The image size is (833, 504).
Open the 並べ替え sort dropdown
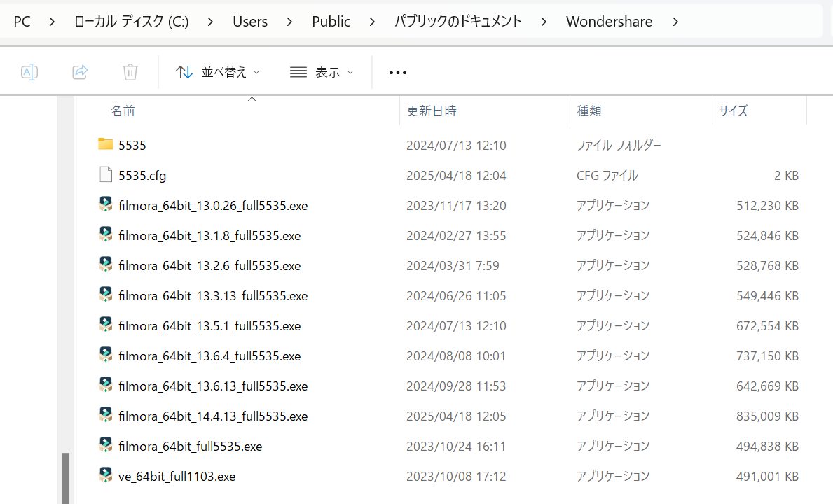pos(218,72)
